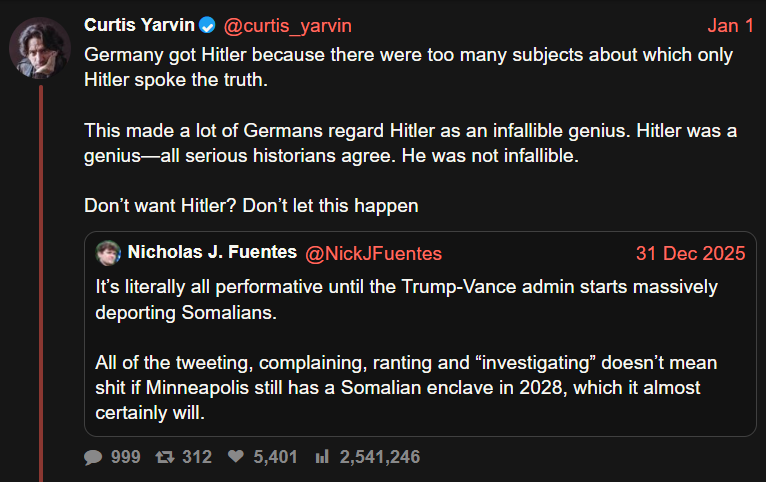Click the 312 retweets count
Viewport: 766px width, 482px height.
click(x=197, y=457)
